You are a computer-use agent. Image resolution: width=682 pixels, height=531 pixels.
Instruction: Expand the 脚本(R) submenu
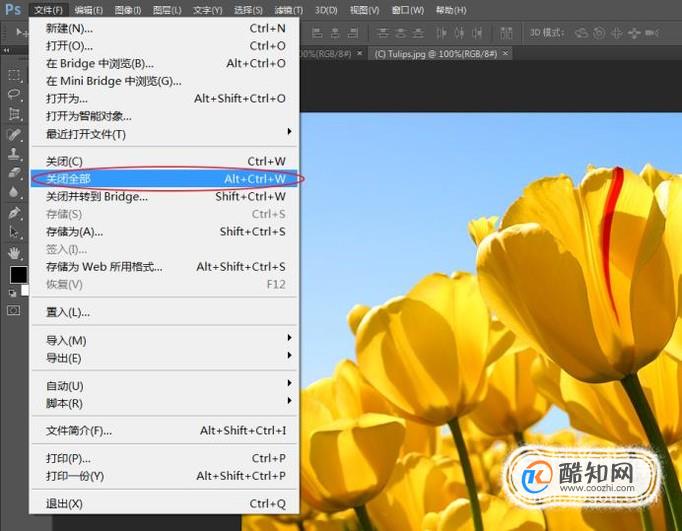(x=164, y=403)
